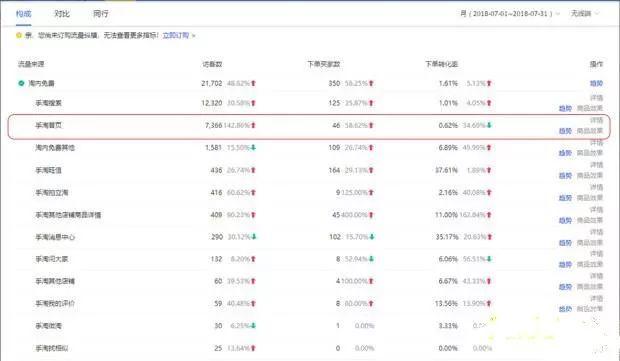The height and width of the screenshot is (361, 620).
Task: Select the 淘内免费其他 source name
Action: pos(55,148)
